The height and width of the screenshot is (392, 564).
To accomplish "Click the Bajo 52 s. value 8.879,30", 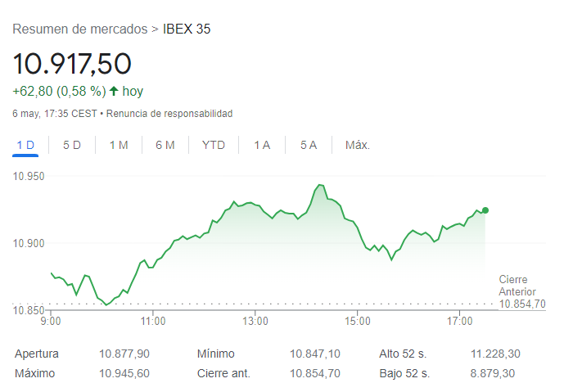I will [x=494, y=373].
